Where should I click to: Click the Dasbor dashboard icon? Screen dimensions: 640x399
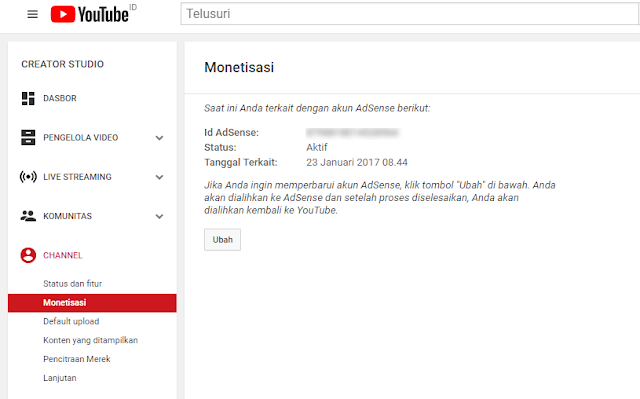click(28, 98)
